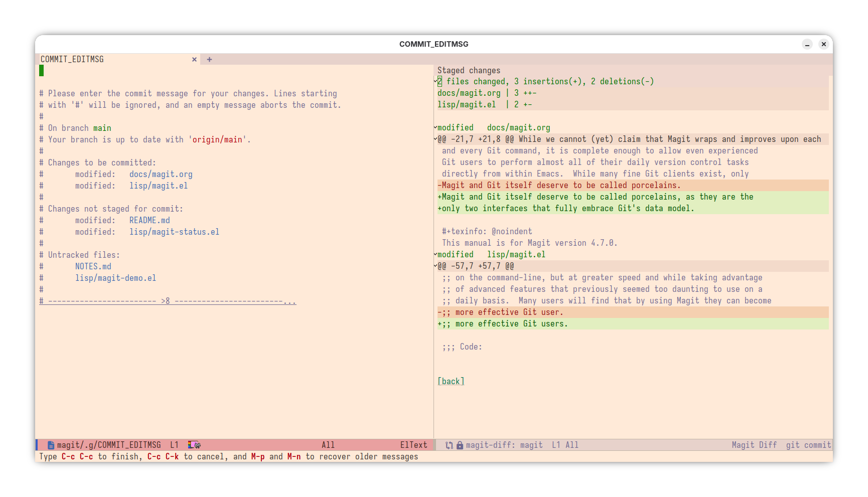The width and height of the screenshot is (868, 497).
Task: Click the git compare icon in the magit-diff mode line
Action: [x=449, y=445]
